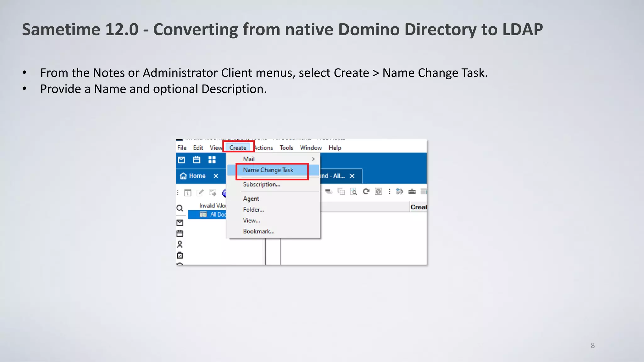
Task: Open the apps grid icon in the blue toolbar
Action: point(212,160)
